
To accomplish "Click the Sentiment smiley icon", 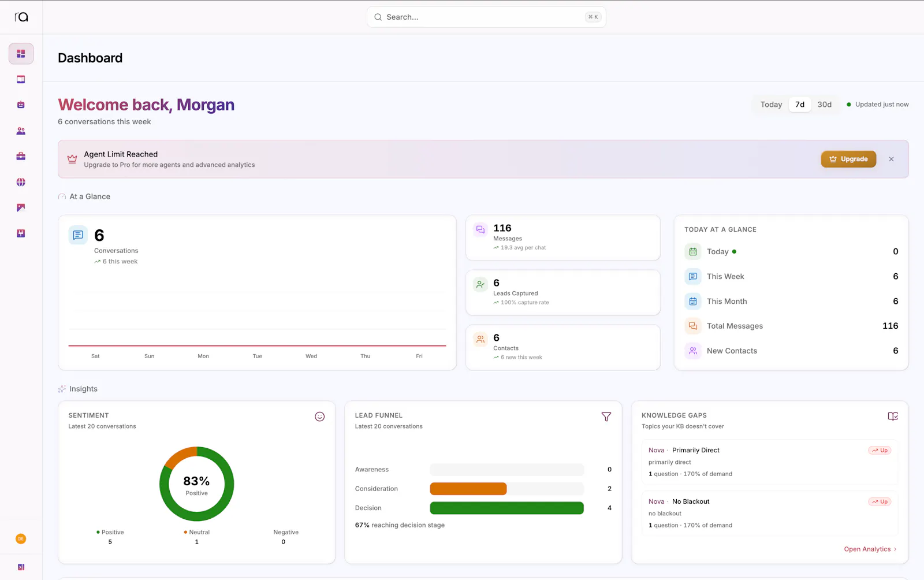I will [319, 417].
